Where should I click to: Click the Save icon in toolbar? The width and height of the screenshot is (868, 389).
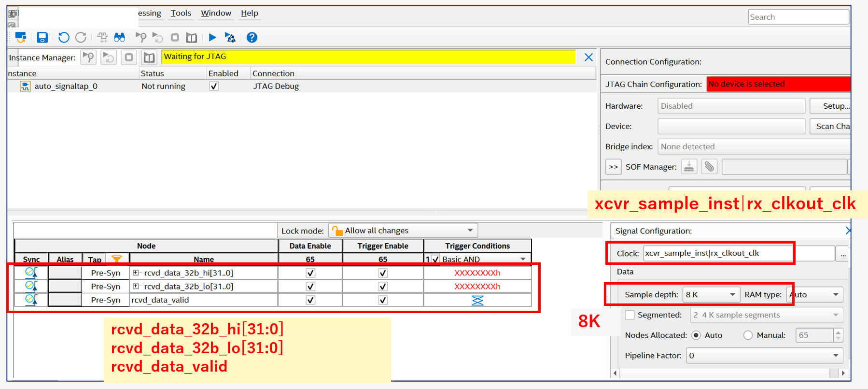(42, 37)
